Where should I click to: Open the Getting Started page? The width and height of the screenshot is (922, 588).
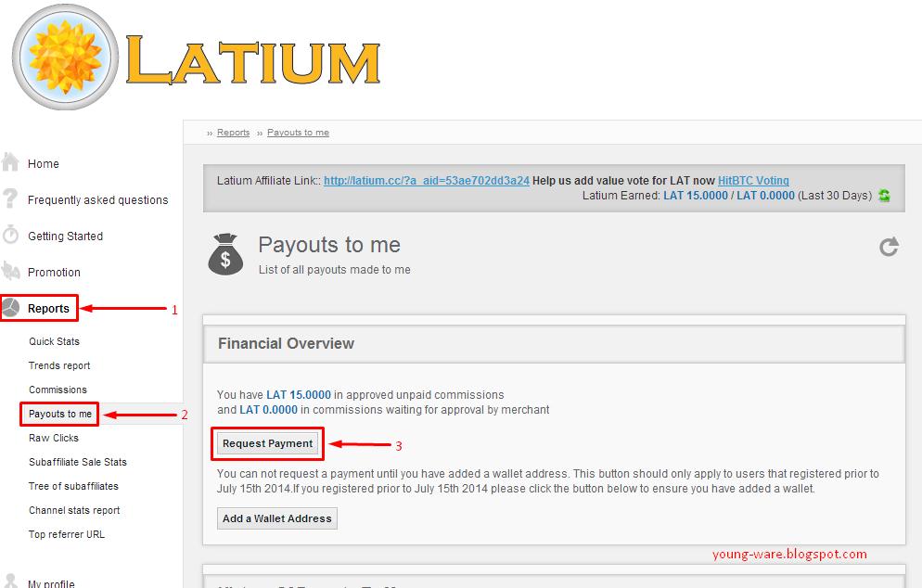coord(65,236)
